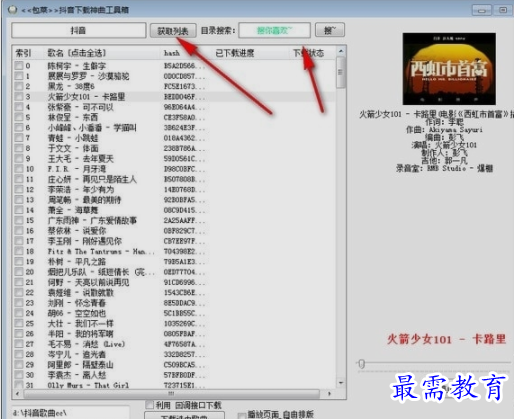Select song row 蔡依林 - 说爱你
This screenshot has height=419, width=514.
coord(173,231)
